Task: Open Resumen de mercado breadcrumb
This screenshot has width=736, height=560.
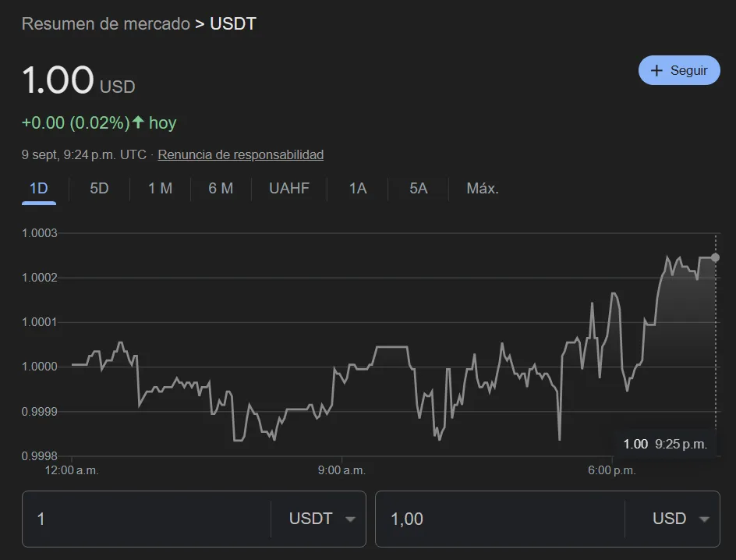Action: (105, 23)
